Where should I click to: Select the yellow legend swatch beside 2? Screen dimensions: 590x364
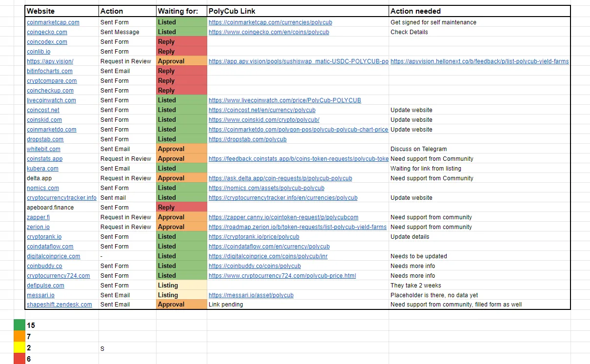click(19, 347)
